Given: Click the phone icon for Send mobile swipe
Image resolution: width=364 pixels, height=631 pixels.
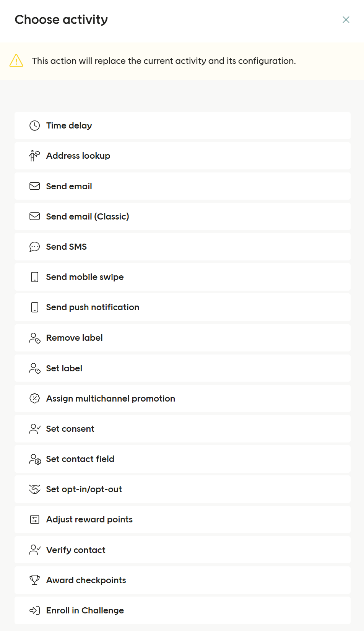Looking at the screenshot, I should pyautogui.click(x=34, y=277).
